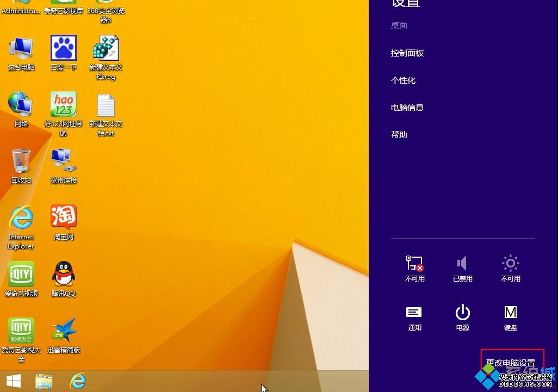Open the 通知 notifications icon
This screenshot has height=392, width=558.
click(x=414, y=318)
